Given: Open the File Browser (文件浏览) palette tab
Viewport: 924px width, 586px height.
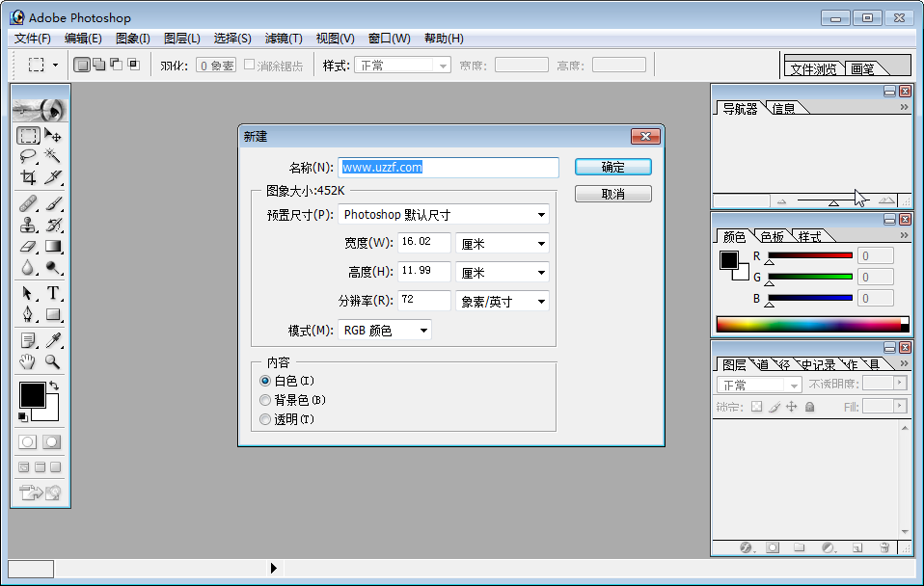Looking at the screenshot, I should tap(813, 68).
